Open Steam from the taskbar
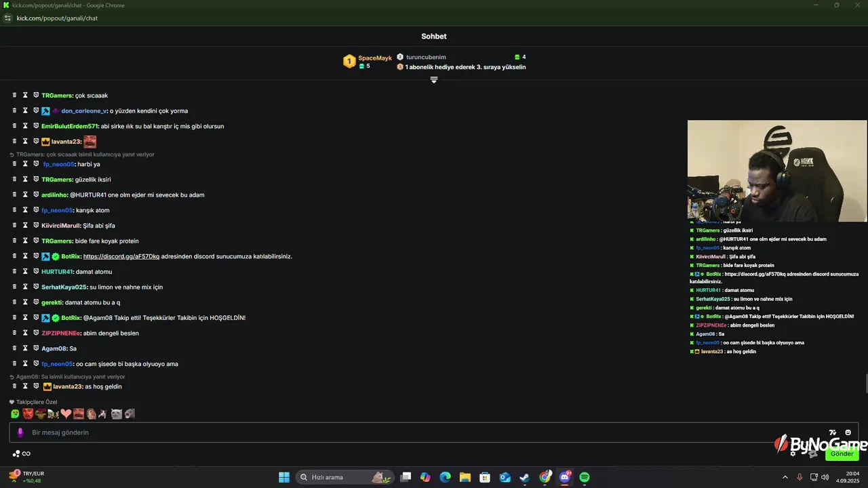The height and width of the screenshot is (488, 868). [x=525, y=477]
